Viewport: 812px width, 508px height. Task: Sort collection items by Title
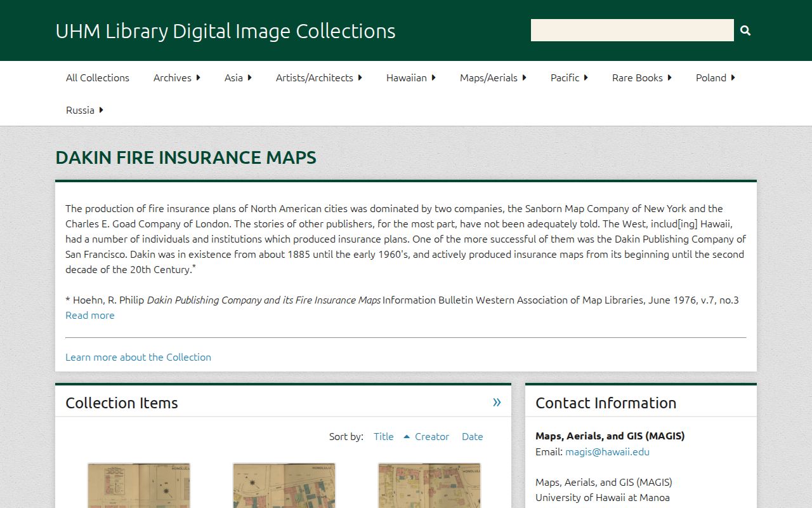(x=384, y=436)
